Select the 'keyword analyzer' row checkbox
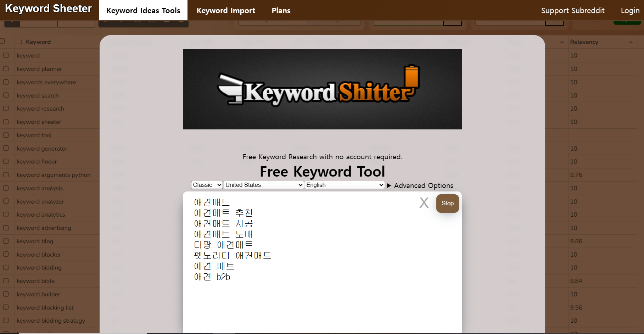 (6, 201)
